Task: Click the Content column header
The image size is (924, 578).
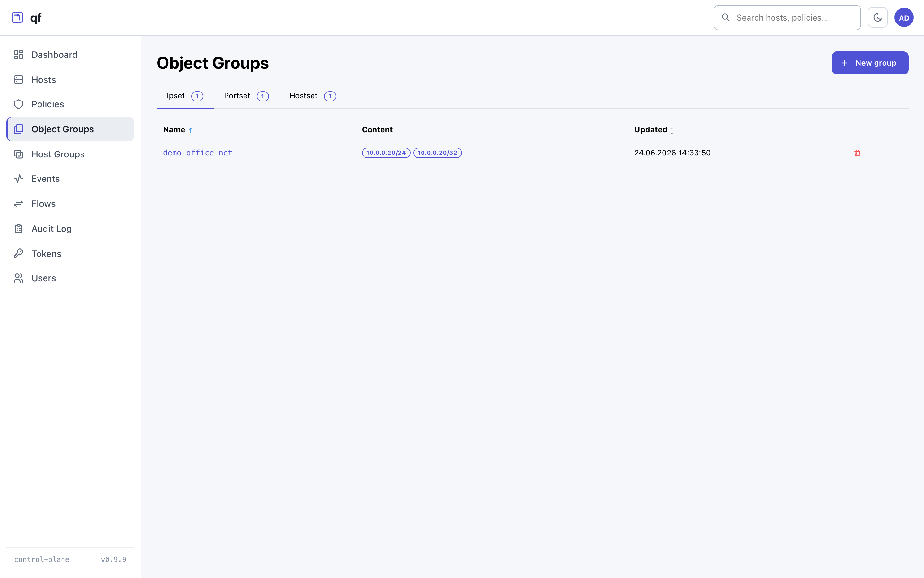Action: point(377,130)
